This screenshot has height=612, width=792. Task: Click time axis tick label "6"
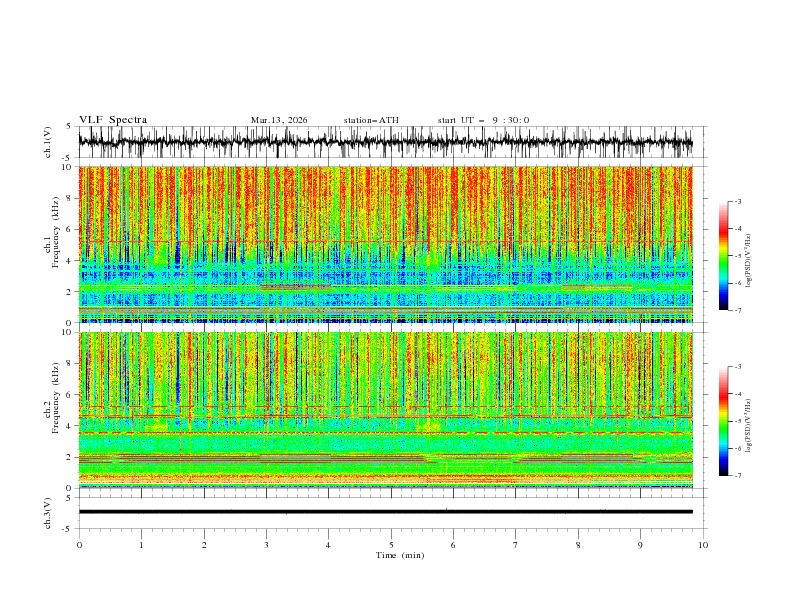(x=453, y=545)
